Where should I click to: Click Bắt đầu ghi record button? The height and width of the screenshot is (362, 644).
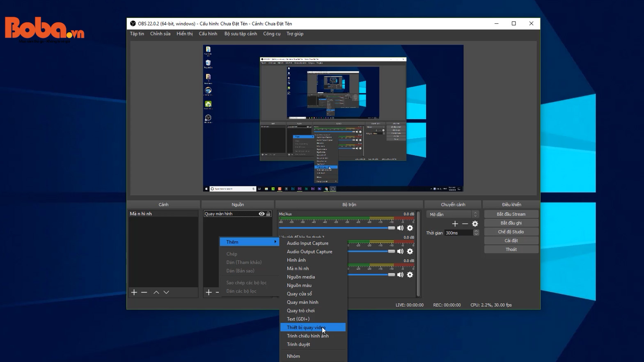coord(511,223)
